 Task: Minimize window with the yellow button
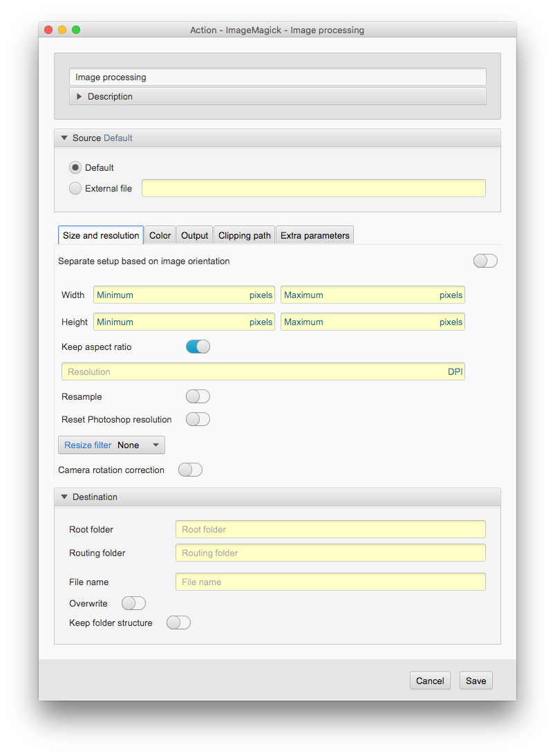[62, 30]
